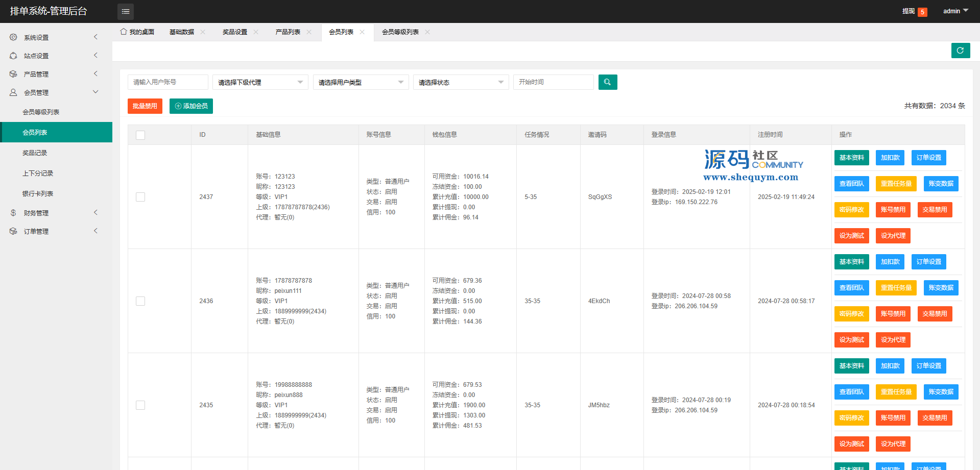Check the row checkbox for ID 2437
This screenshot has height=470, width=980.
point(140,197)
